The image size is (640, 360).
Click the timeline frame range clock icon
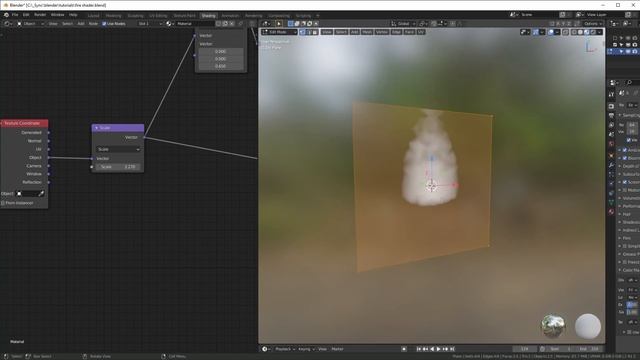tap(542, 349)
